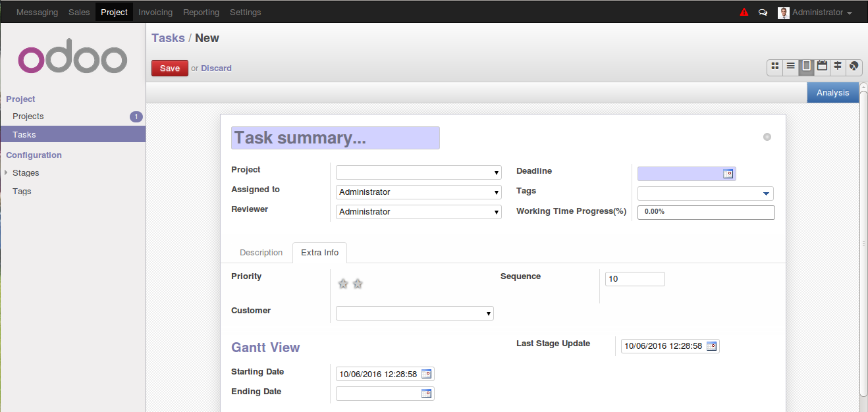Switch to the Description tab
This screenshot has width=868, height=412.
point(261,253)
